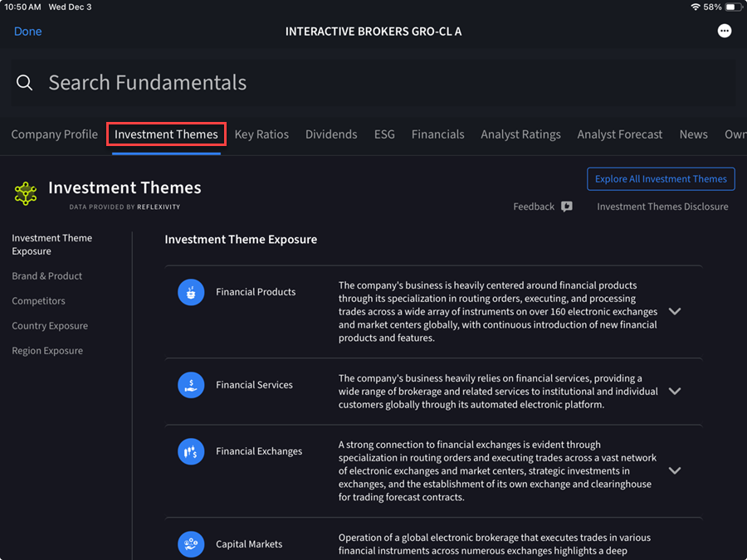Click the Financial Products plug icon
Image resolution: width=747 pixels, height=560 pixels.
190,293
